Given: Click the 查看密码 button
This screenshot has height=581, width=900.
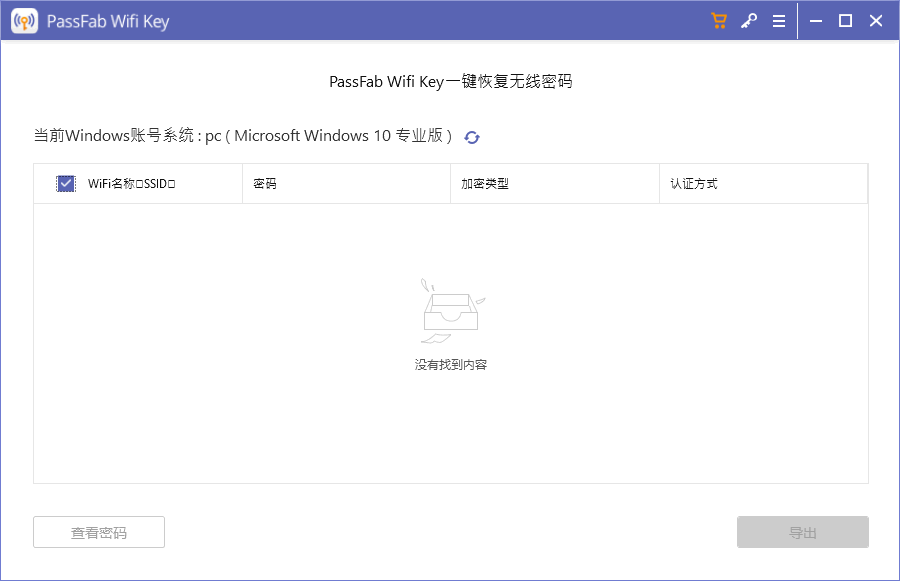Looking at the screenshot, I should pos(99,532).
